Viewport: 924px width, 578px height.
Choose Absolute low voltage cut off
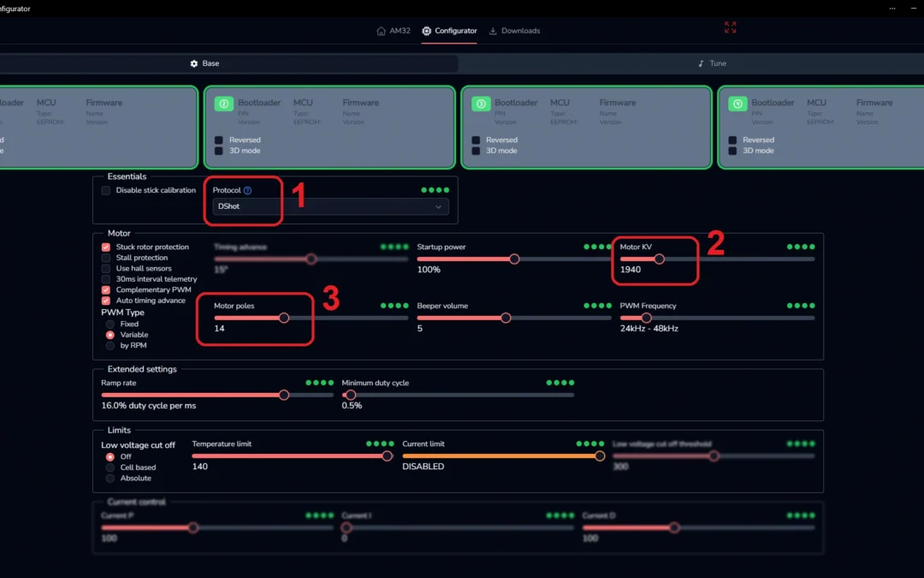click(x=110, y=478)
